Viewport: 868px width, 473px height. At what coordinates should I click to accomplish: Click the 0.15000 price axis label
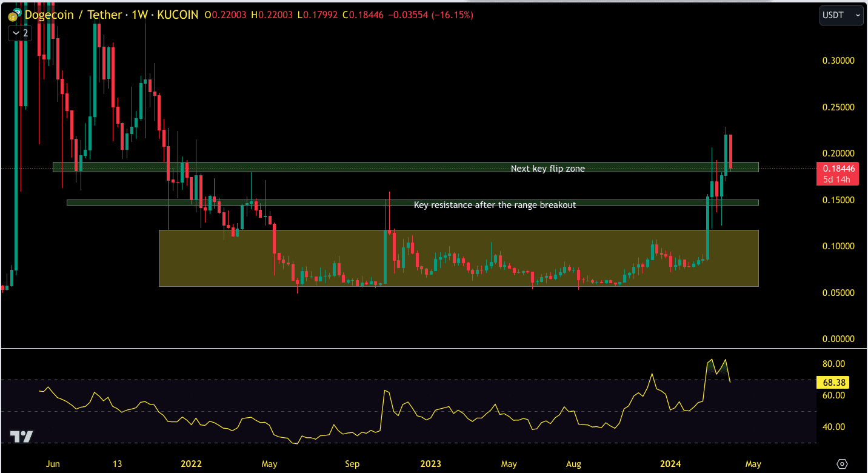click(x=838, y=200)
